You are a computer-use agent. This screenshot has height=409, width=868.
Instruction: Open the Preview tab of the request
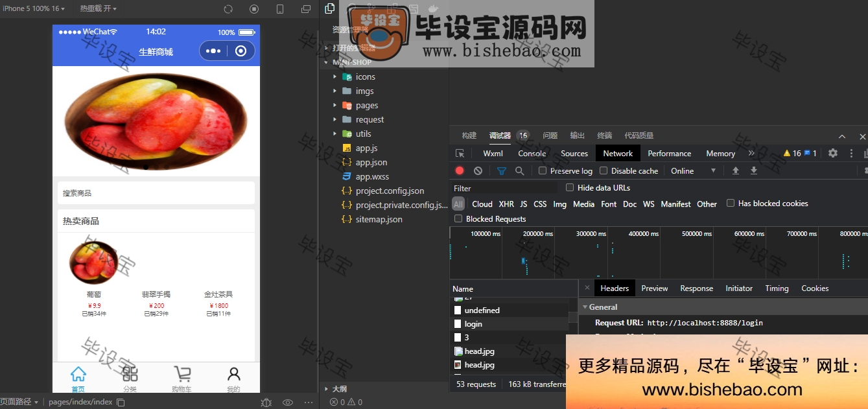click(655, 288)
